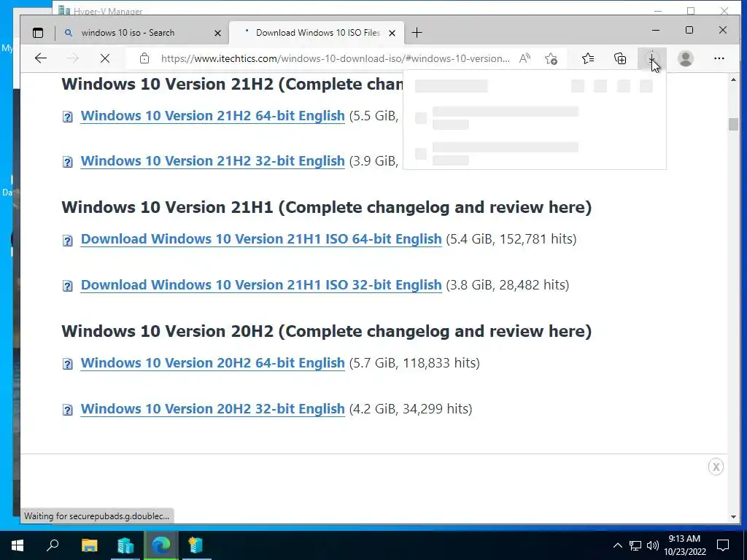Activate Read aloud icon in address bar
This screenshot has width=747, height=560.
(x=525, y=58)
